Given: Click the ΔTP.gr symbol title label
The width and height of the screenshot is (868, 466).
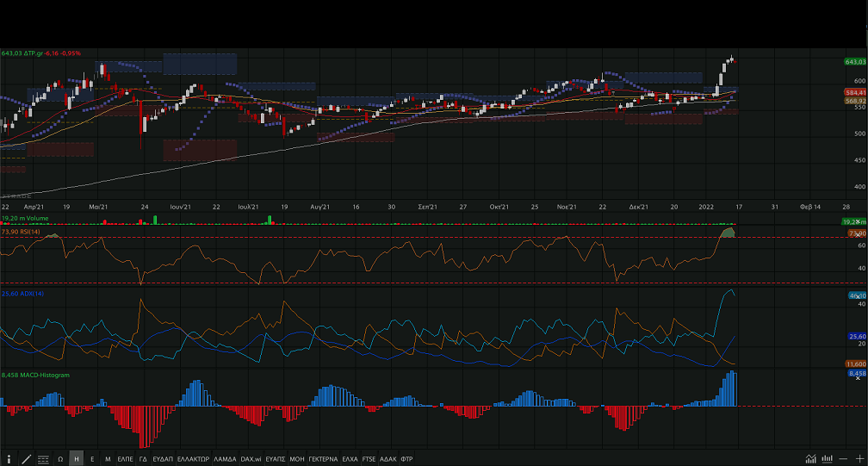Looking at the screenshot, I should pyautogui.click(x=34, y=53).
